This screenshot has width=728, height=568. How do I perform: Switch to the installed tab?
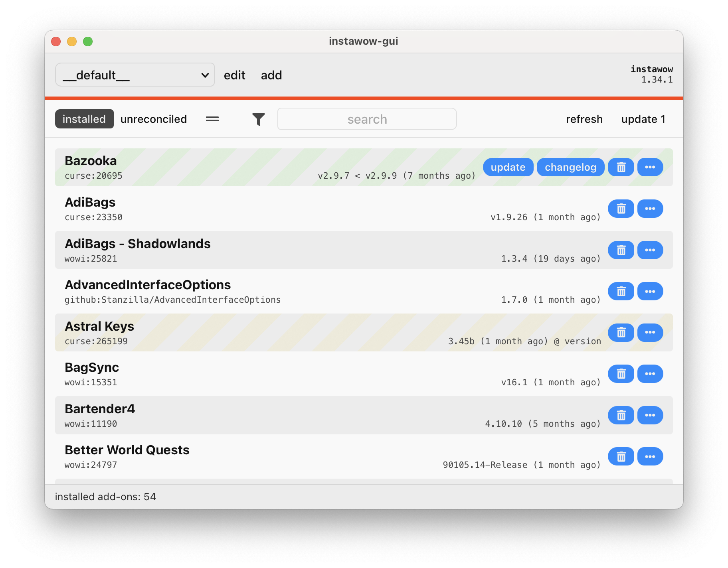coord(84,119)
